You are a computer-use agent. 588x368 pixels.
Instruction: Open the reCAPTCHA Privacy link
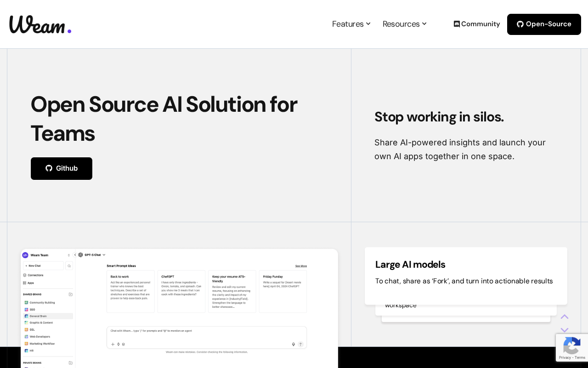565,357
